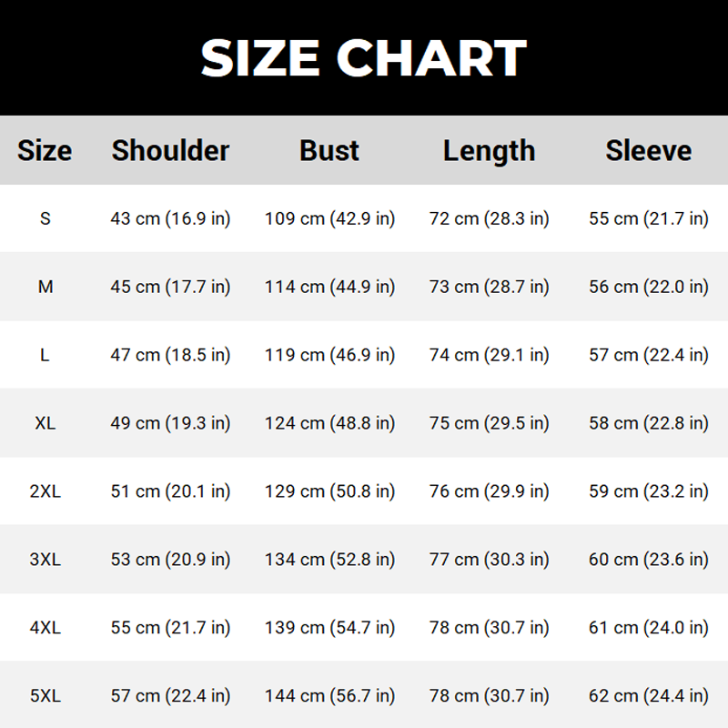
Task: Select the Size column header
Action: (45, 150)
